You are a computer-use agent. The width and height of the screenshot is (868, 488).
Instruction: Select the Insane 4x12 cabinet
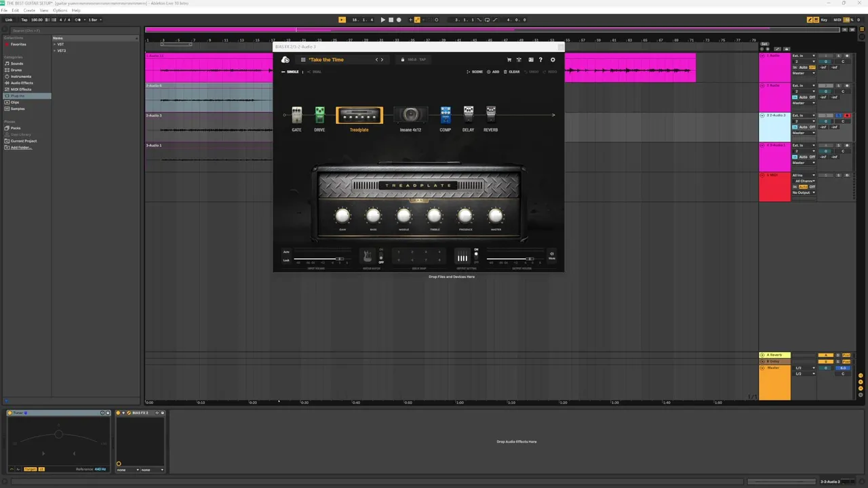tap(410, 115)
